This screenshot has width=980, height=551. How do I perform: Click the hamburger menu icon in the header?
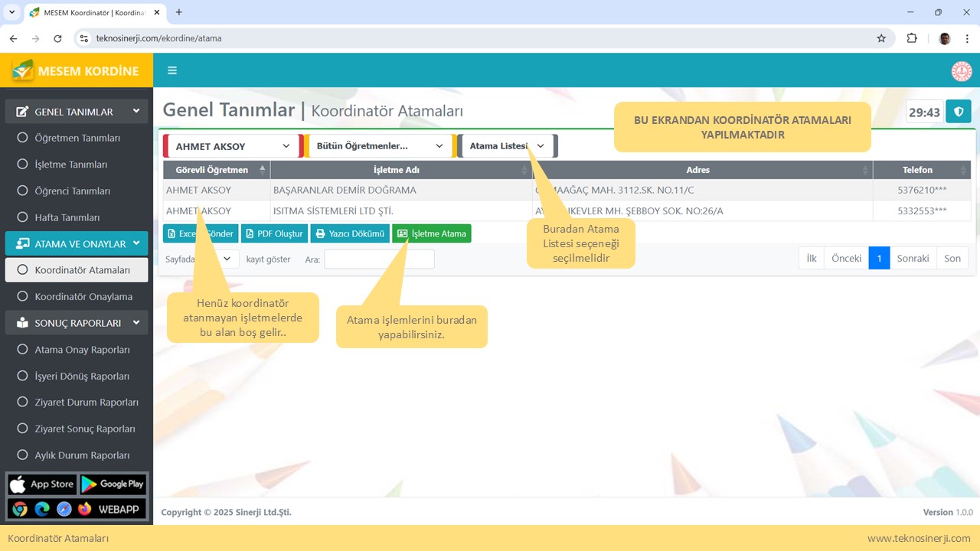172,70
